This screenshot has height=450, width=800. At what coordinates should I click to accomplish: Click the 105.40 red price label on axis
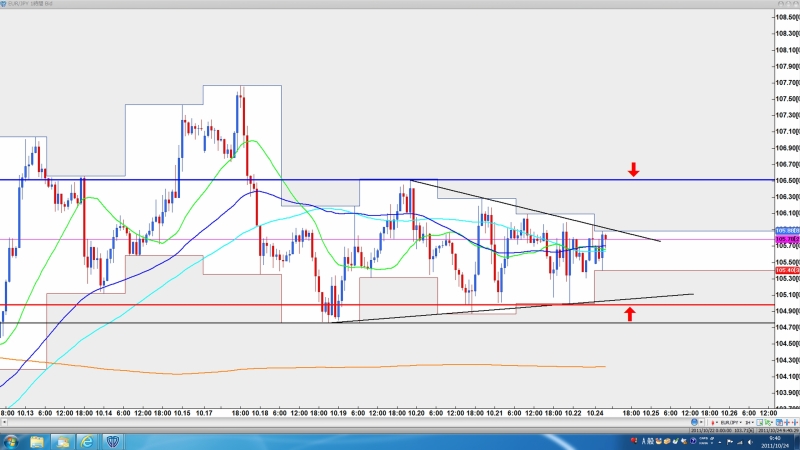[x=787, y=270]
